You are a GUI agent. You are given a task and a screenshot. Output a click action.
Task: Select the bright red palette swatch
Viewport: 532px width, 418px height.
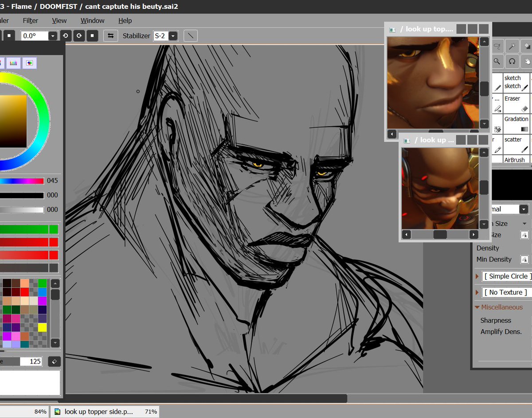pyautogui.click(x=24, y=292)
